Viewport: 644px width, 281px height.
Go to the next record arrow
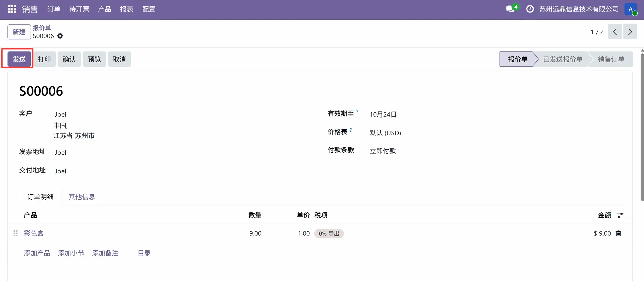[x=630, y=32]
